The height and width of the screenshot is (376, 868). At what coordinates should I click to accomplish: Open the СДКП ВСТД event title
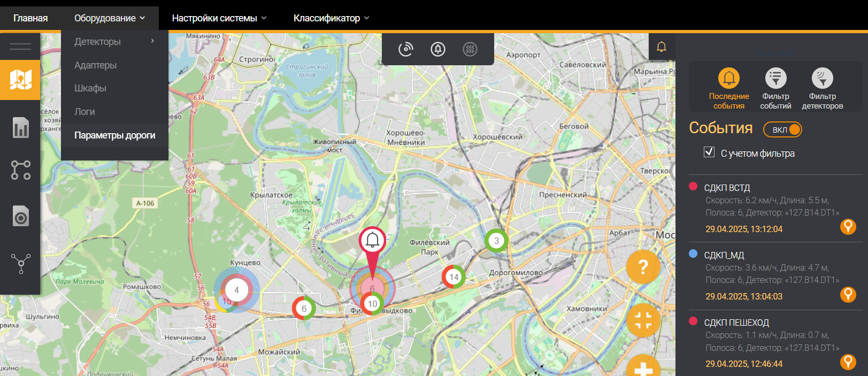click(727, 188)
